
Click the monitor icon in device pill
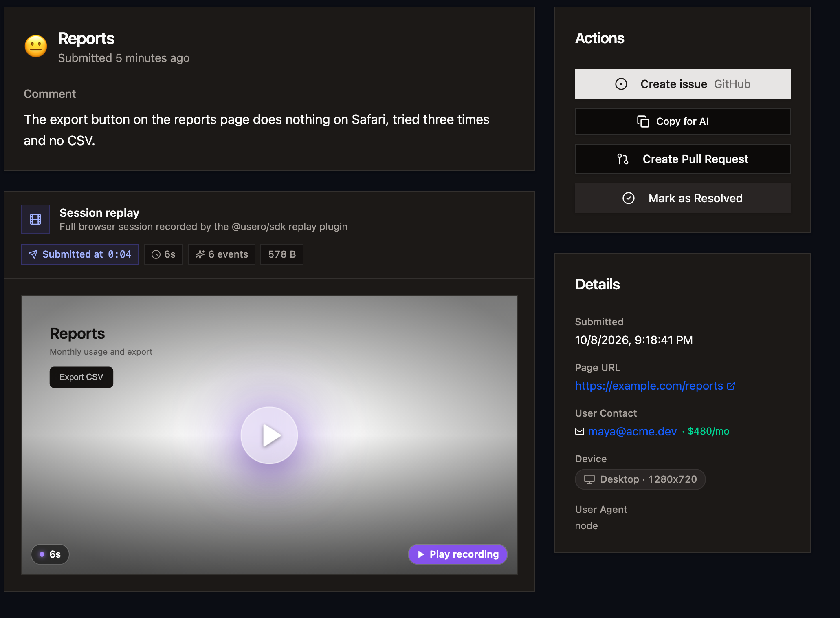tap(589, 479)
